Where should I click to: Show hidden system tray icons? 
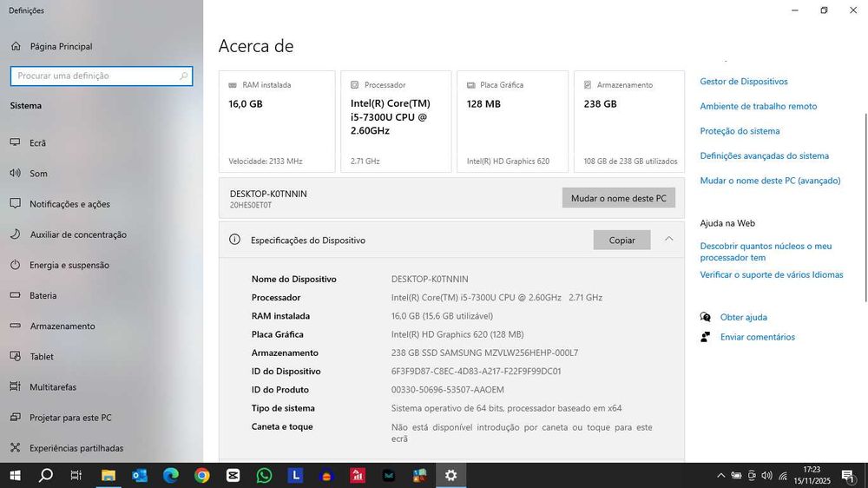click(x=720, y=475)
